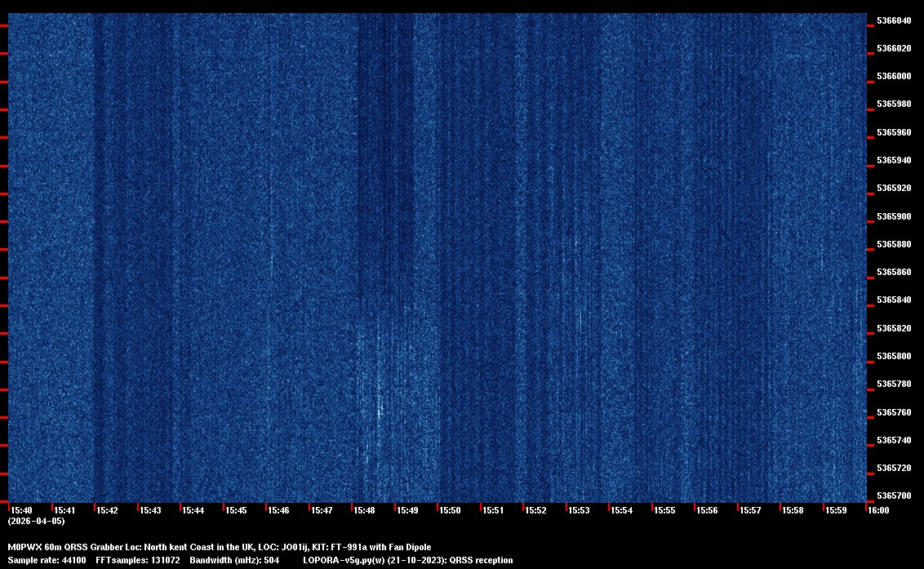Click the 5365840 frequency scale label
This screenshot has height=569, width=924.
click(x=894, y=300)
